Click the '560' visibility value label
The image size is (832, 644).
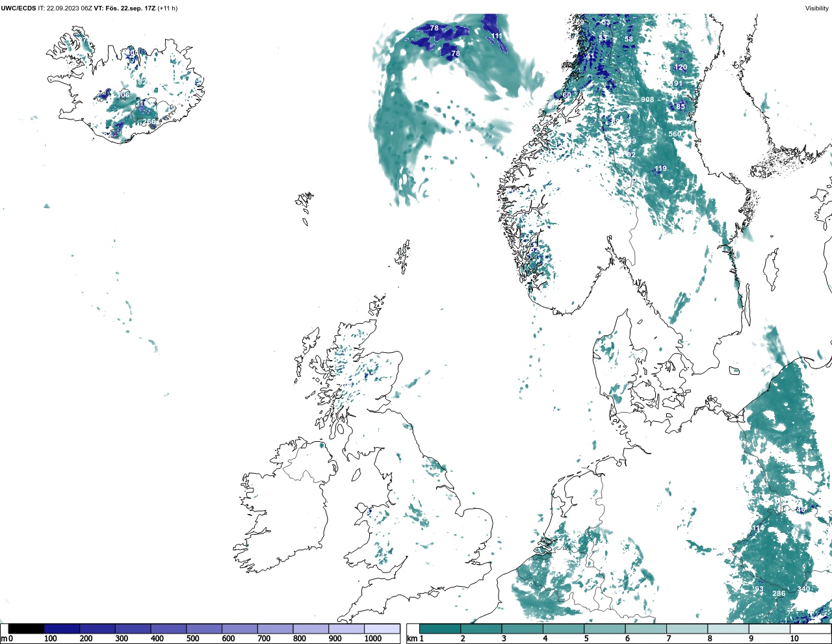[675, 134]
